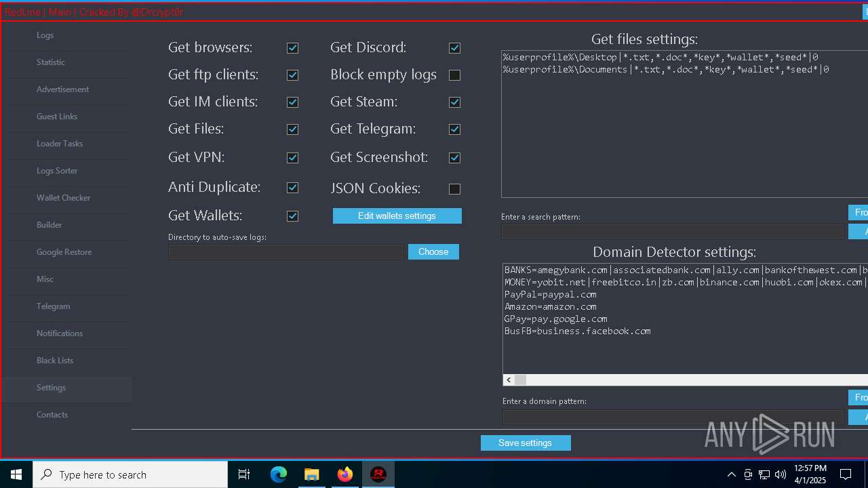Launch Microsoft Edge from taskbar
This screenshot has height=488, width=868.
point(279,474)
